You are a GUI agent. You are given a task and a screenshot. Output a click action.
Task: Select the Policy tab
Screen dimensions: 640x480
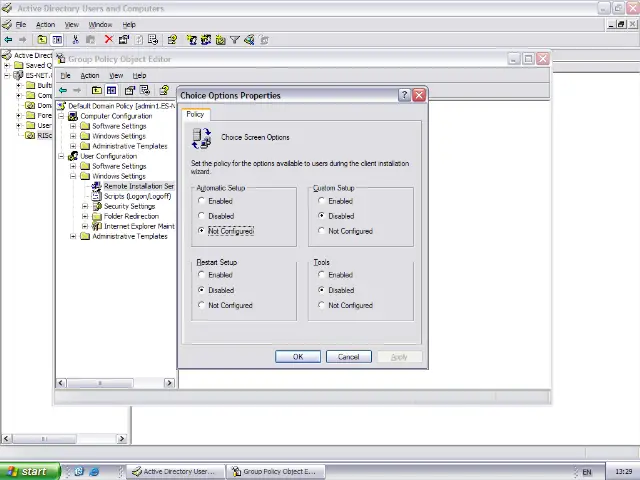(x=195, y=114)
